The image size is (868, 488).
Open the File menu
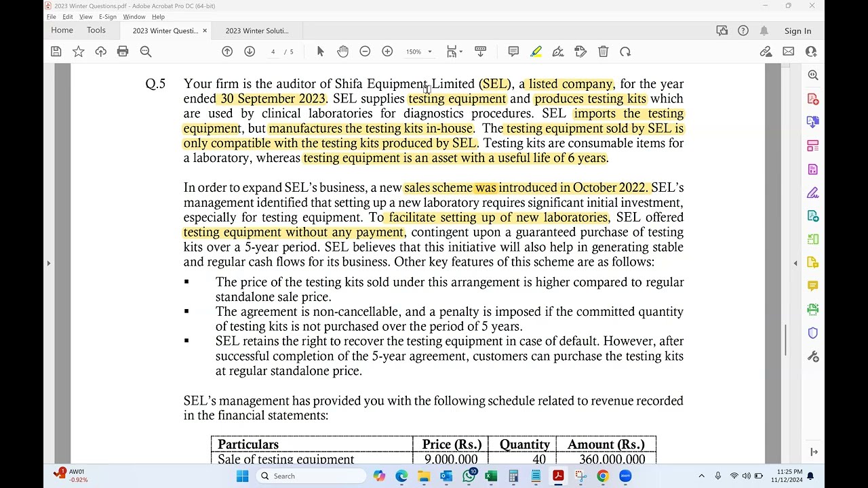click(x=52, y=17)
